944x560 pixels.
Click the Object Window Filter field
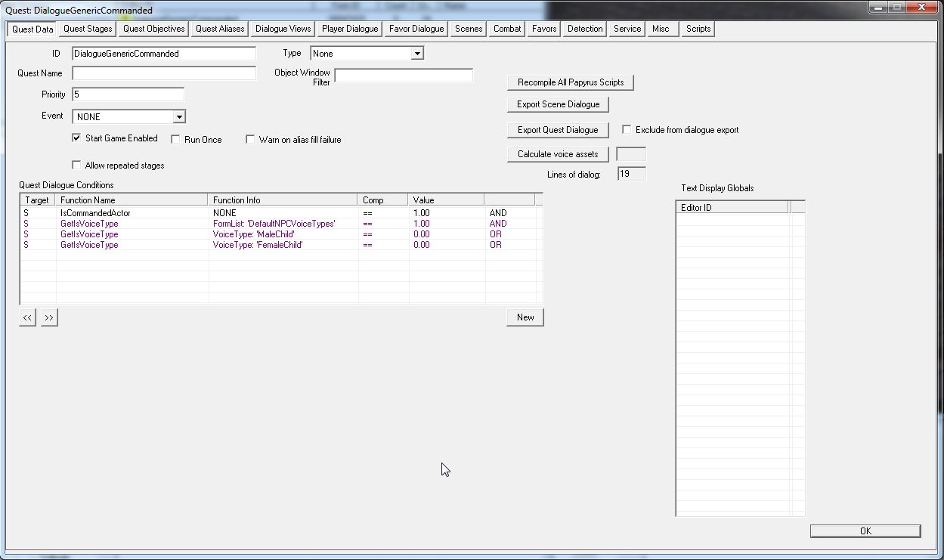(404, 76)
